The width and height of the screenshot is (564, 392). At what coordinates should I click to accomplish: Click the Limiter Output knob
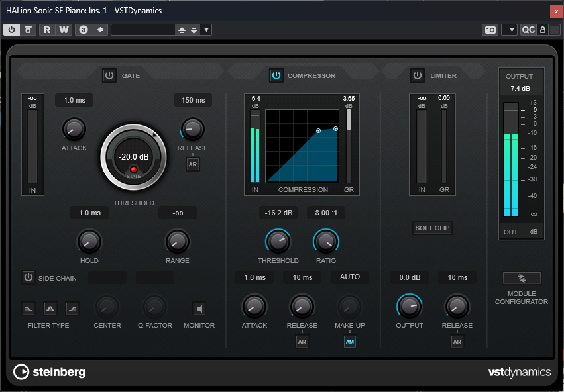pyautogui.click(x=410, y=307)
